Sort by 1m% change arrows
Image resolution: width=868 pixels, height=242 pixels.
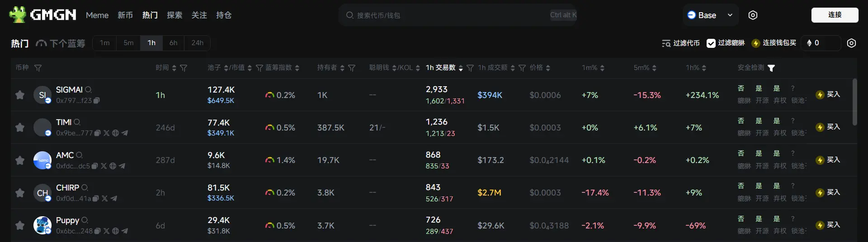602,68
